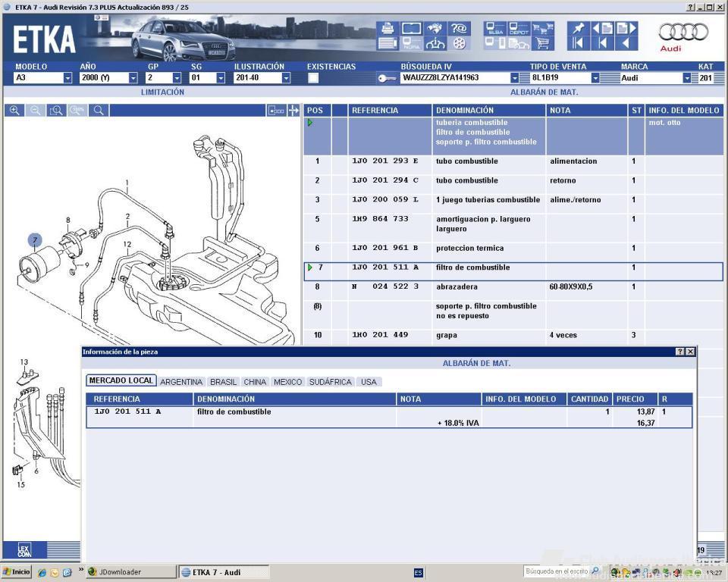Click the double-bar jump to first icon
Viewport: 728px width, 582px height.
(x=578, y=44)
